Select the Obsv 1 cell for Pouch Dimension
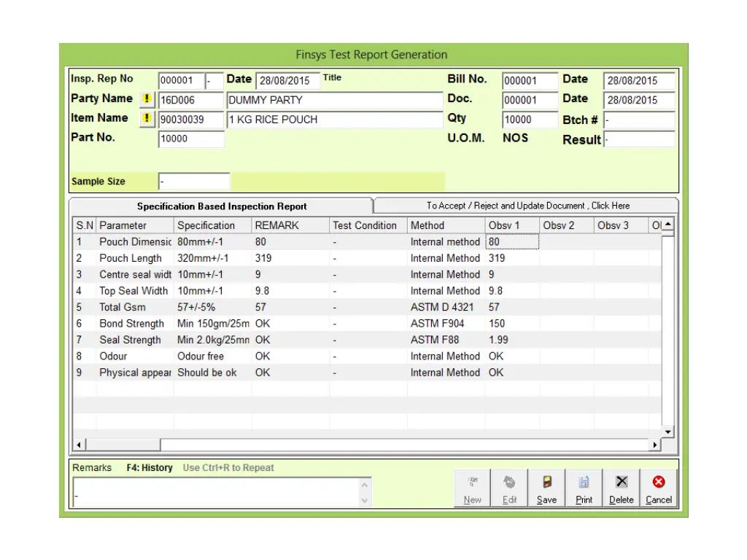 coord(513,242)
